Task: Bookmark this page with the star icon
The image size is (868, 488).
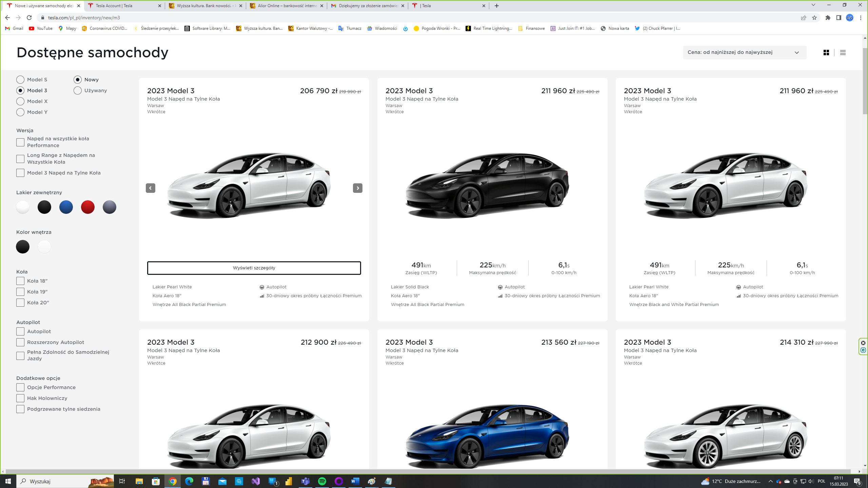Action: [x=814, y=18]
